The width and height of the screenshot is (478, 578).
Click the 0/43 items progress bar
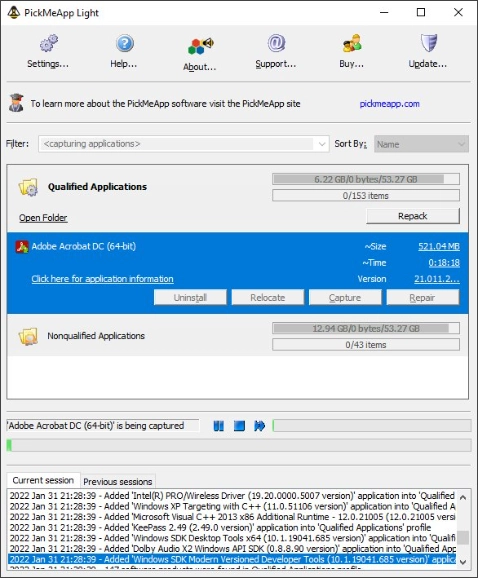tap(366, 345)
